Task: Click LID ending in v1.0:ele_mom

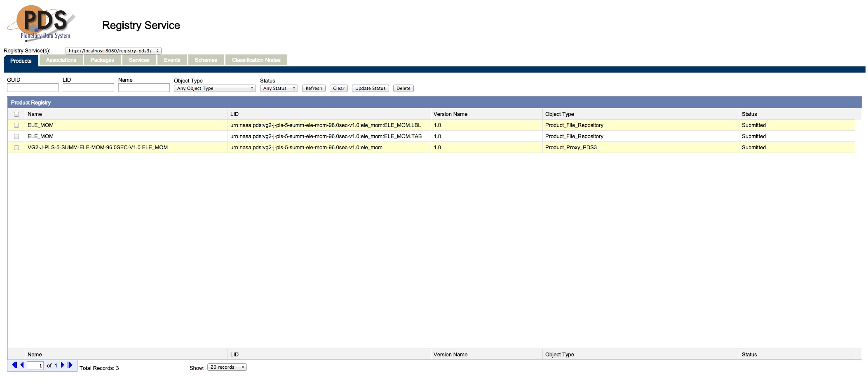Action: (x=306, y=148)
